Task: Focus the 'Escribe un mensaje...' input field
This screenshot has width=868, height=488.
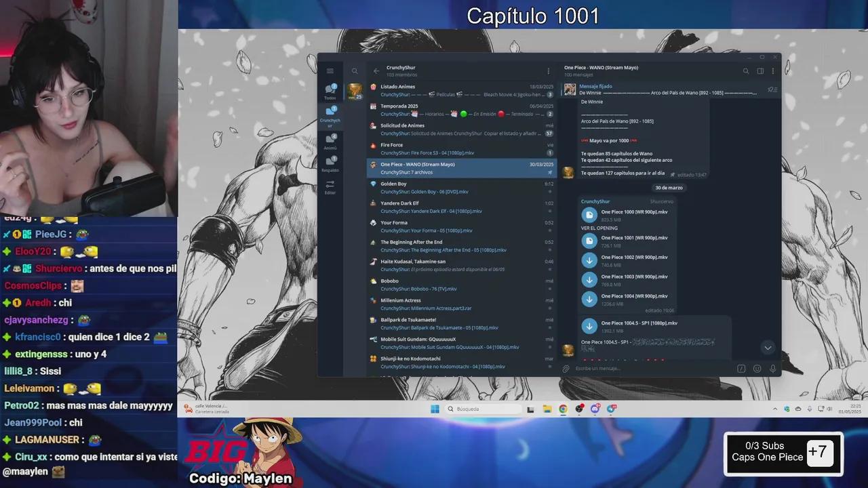Action: pyautogui.click(x=654, y=369)
